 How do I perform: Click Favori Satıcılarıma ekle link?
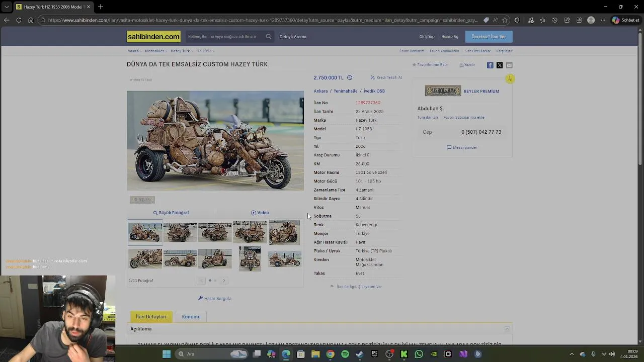pos(464,117)
